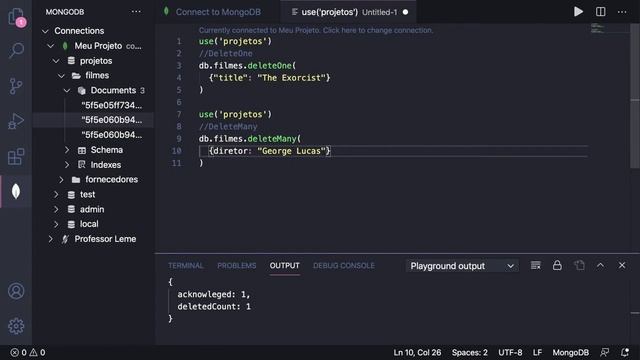Image resolution: width=640 pixels, height=360 pixels.
Task: Show errors and warnings count in status bar
Action: pyautogui.click(x=27, y=352)
